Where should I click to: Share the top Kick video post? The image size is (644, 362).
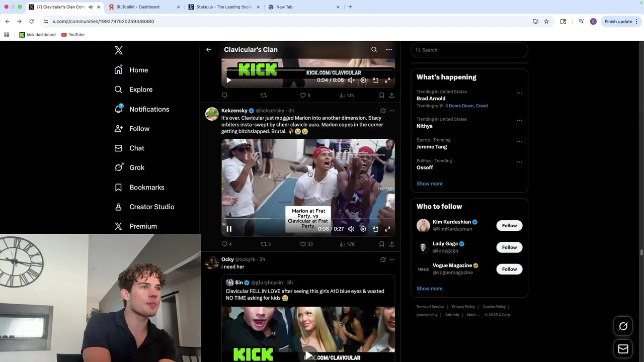pyautogui.click(x=391, y=95)
